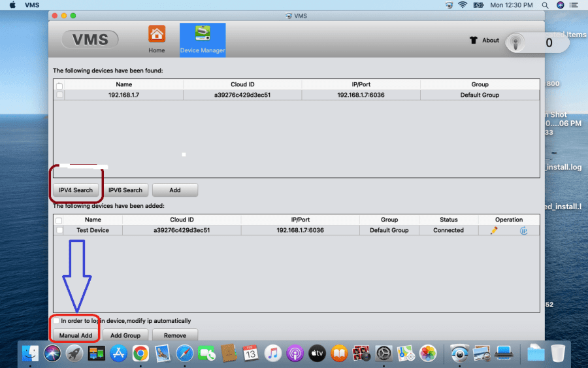The width and height of the screenshot is (588, 368).
Task: Click the Manual Add button
Action: (76, 335)
